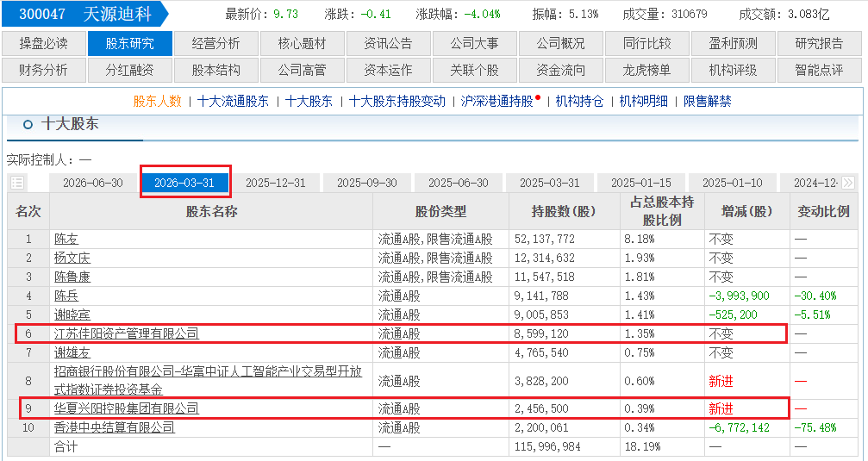Open the 股东研究 tab
Screen dimensions: 868x461
coord(130,44)
